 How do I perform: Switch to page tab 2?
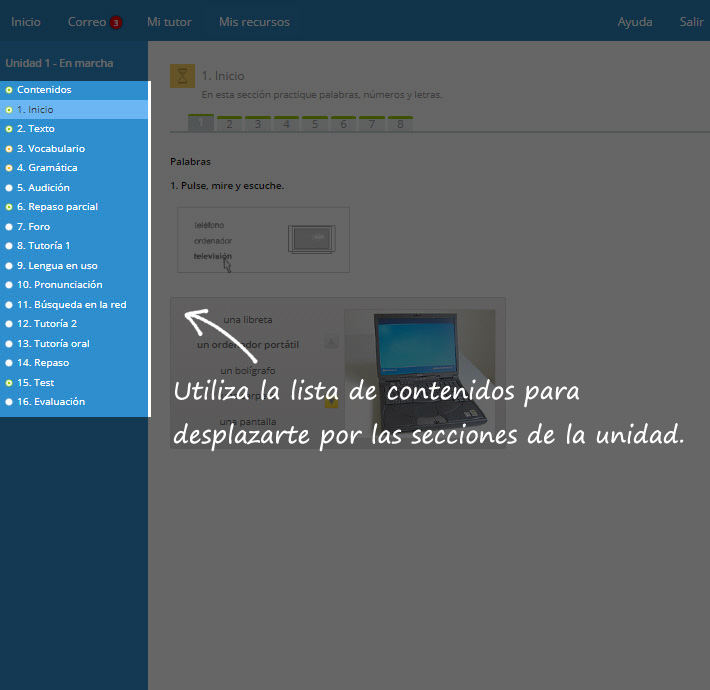229,124
